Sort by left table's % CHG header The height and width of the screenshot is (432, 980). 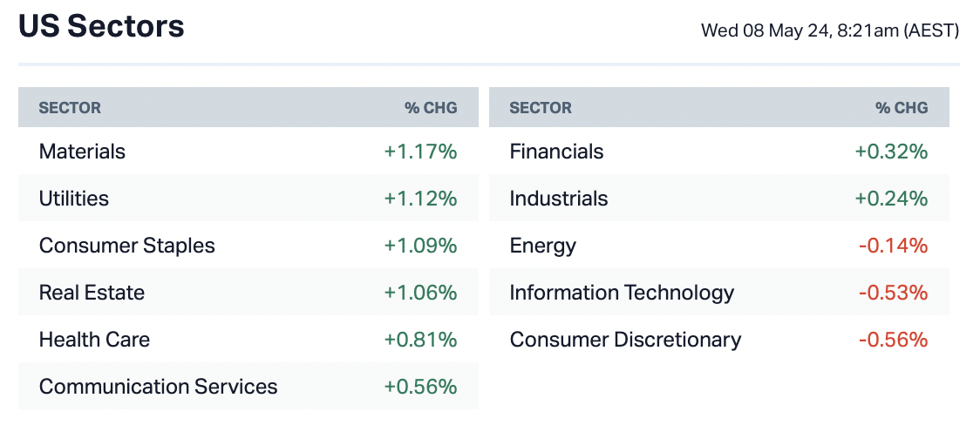click(431, 108)
